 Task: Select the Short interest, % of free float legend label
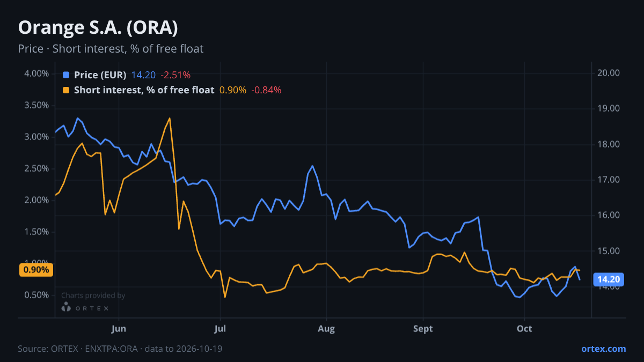[144, 90]
